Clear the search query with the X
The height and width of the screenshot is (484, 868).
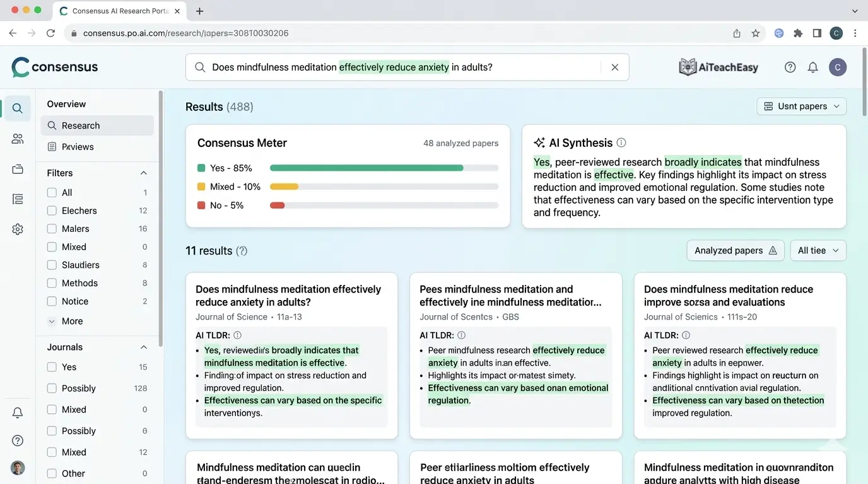pos(614,67)
